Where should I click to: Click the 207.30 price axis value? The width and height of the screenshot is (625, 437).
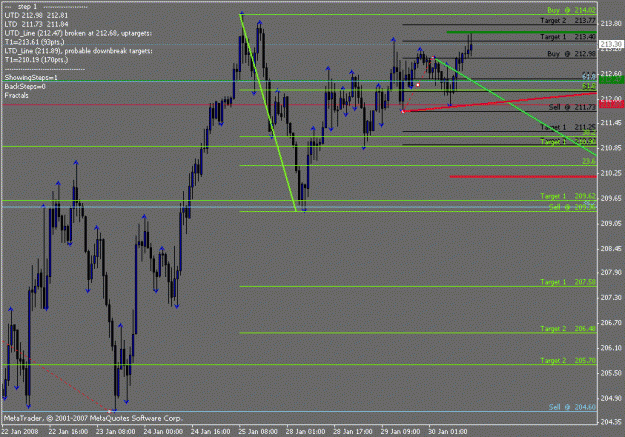pyautogui.click(x=611, y=297)
